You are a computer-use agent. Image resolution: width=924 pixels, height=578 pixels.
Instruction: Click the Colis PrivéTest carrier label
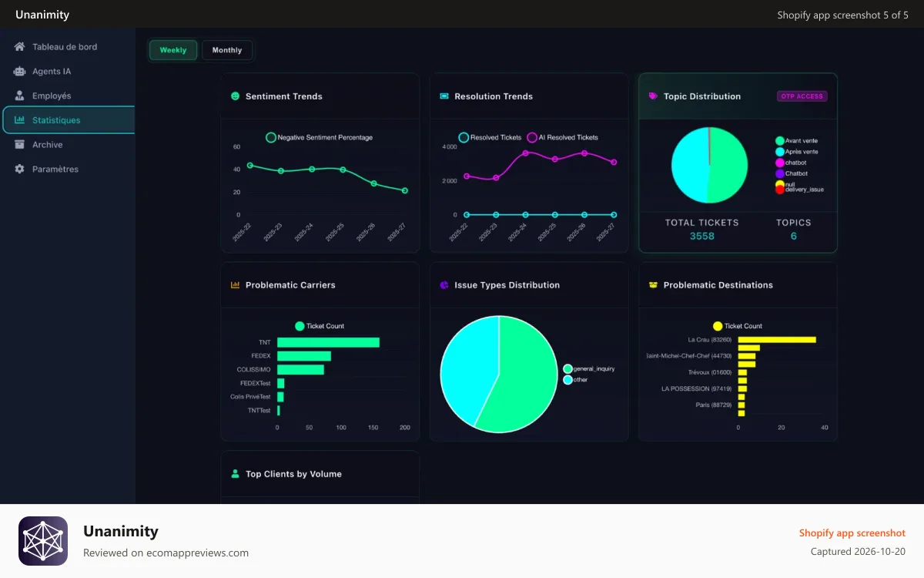pos(251,397)
